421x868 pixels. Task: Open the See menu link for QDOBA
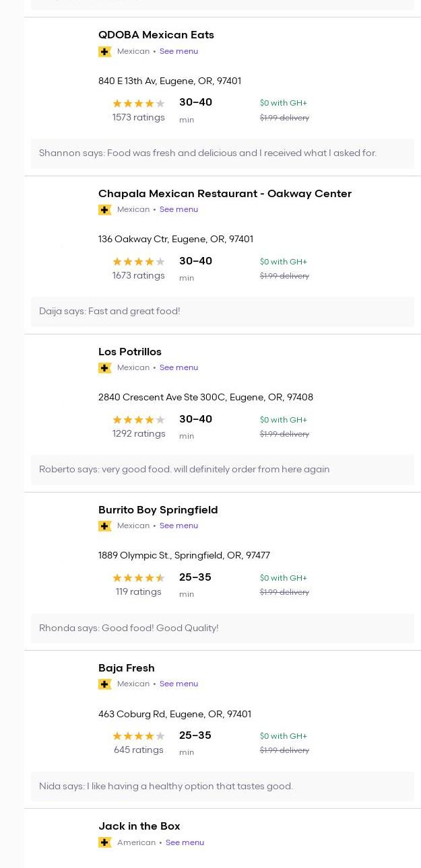[179, 51]
